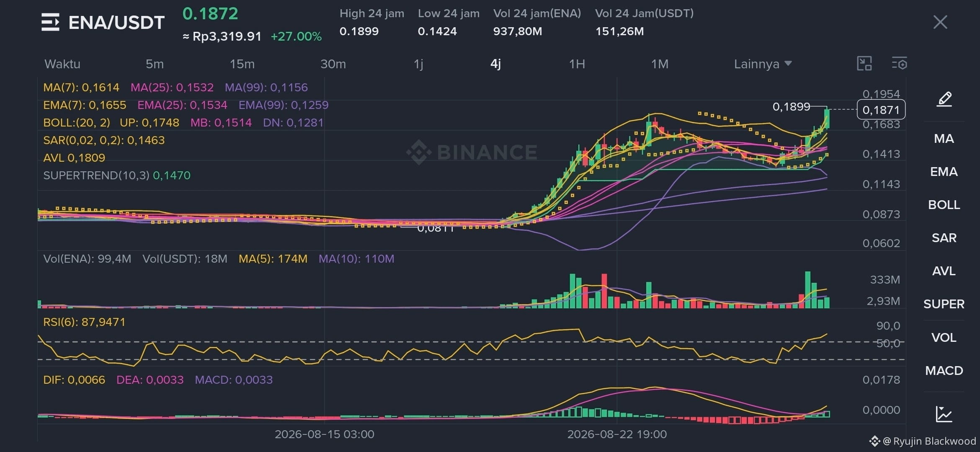Select the 1M timeframe
Image resolution: width=980 pixels, height=452 pixels.
tap(660, 64)
